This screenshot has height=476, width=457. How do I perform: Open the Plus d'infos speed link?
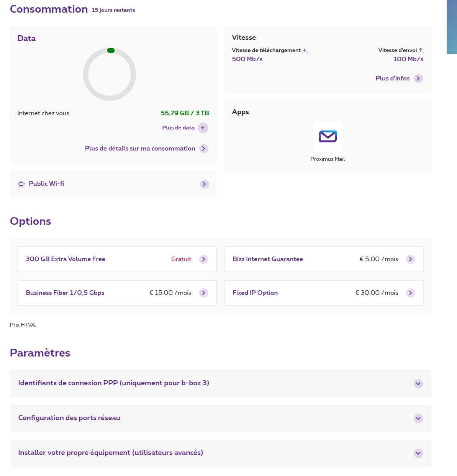(392, 79)
